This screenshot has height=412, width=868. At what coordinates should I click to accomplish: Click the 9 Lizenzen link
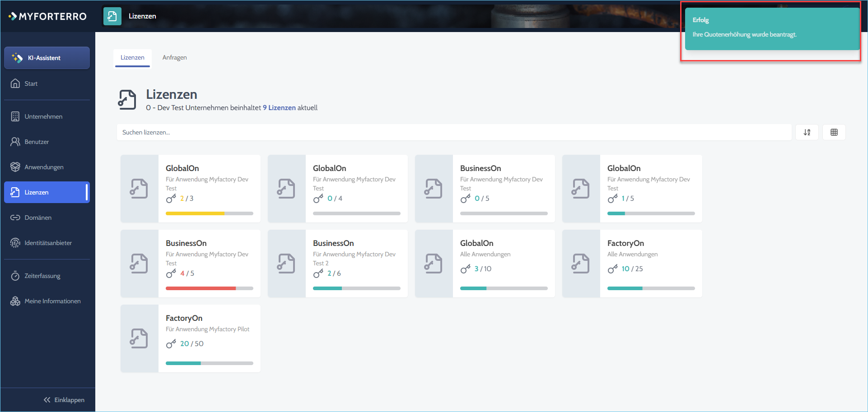tap(279, 108)
